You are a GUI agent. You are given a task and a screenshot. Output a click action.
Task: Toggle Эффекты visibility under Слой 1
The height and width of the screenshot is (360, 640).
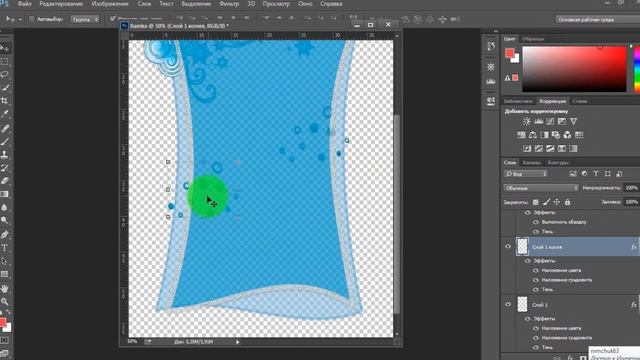click(x=528, y=318)
